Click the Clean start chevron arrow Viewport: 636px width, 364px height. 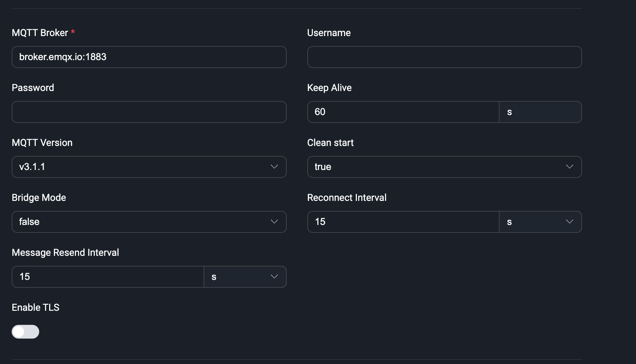point(569,167)
